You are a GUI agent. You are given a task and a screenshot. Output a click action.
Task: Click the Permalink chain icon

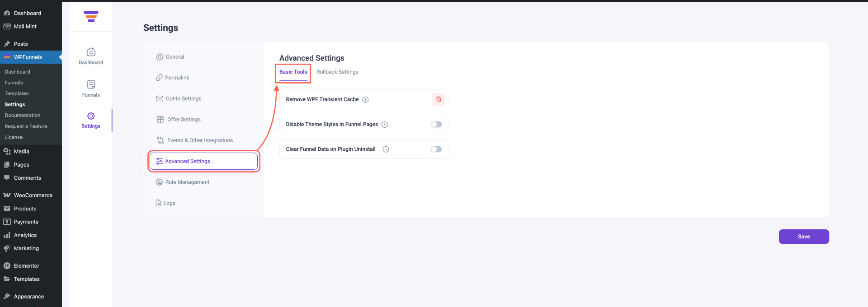(159, 78)
